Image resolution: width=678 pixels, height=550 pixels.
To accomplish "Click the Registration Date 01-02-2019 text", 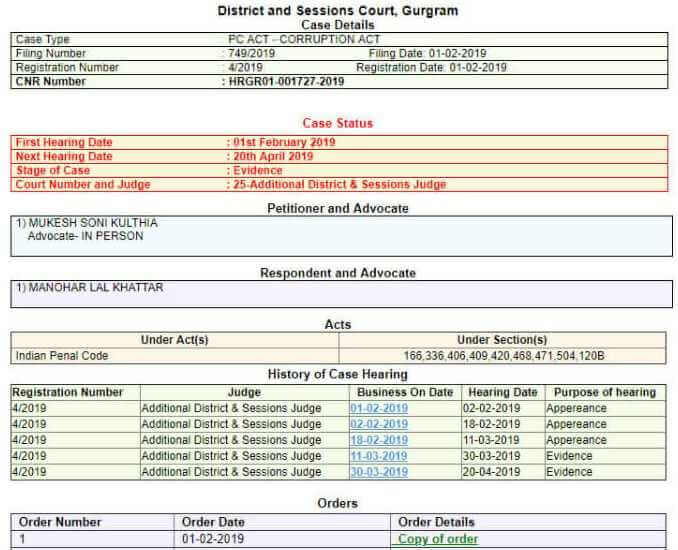I will (431, 67).
